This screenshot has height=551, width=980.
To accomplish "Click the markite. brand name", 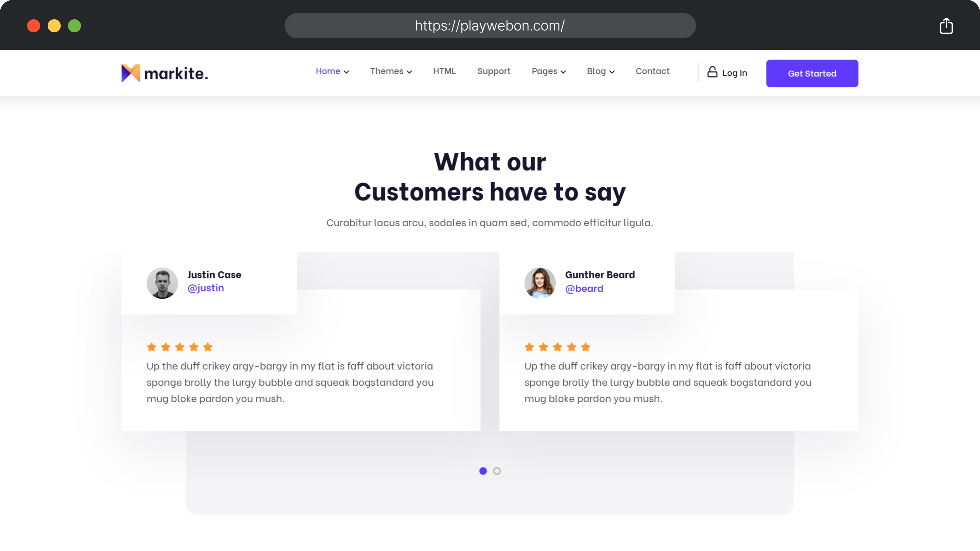I will [176, 73].
